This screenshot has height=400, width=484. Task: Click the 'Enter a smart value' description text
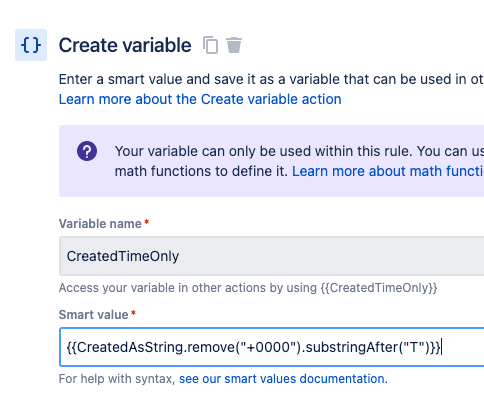click(x=271, y=80)
